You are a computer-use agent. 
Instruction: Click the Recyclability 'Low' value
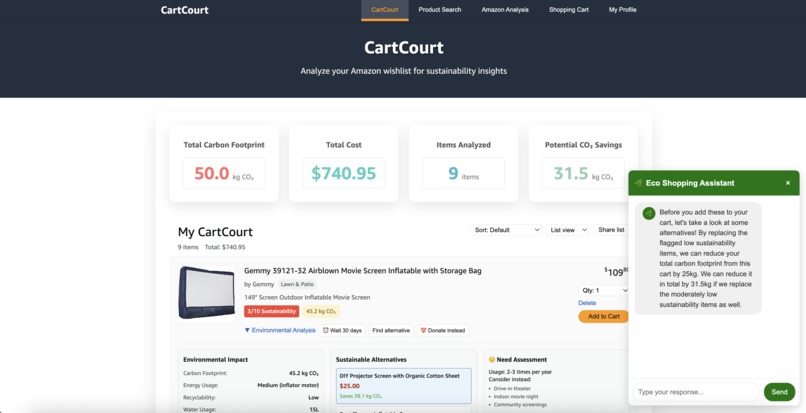tap(314, 398)
